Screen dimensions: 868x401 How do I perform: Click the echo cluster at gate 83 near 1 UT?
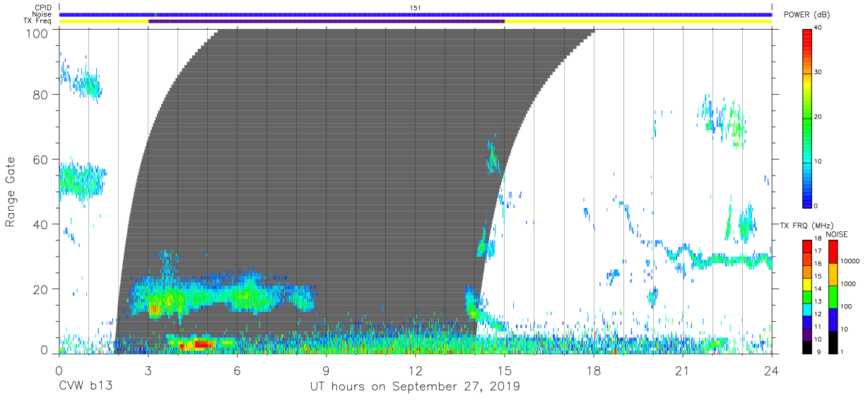[x=88, y=86]
